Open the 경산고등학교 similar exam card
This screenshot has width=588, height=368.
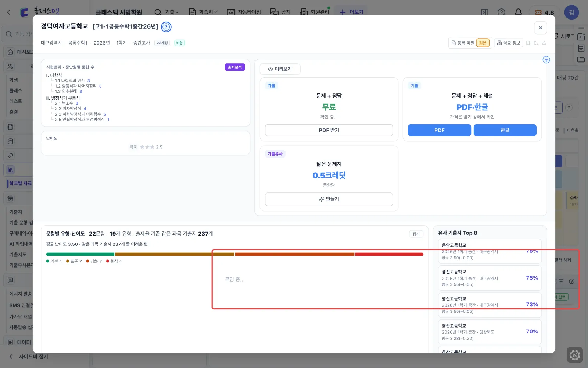[490, 332]
